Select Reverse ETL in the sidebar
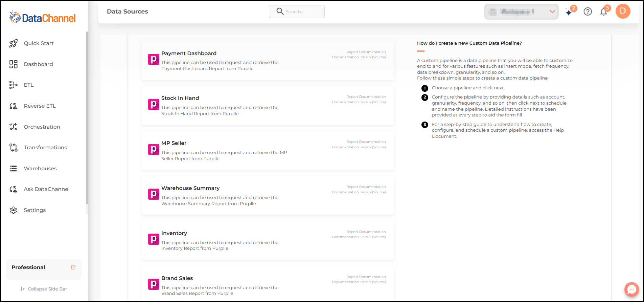Viewport: 644px width, 302px height. coord(40,106)
